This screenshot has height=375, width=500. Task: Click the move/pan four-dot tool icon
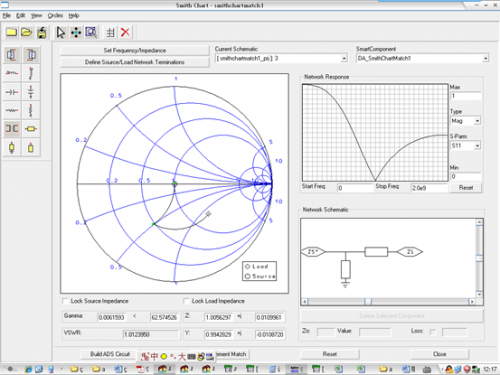pos(76,32)
